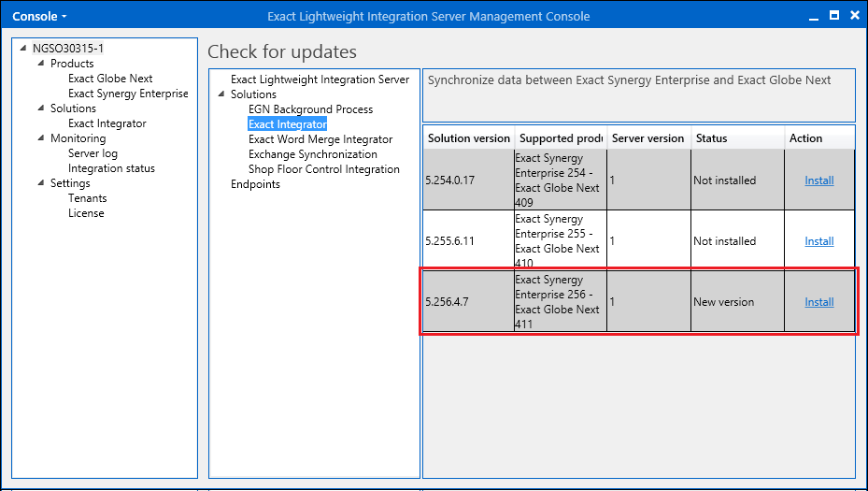The width and height of the screenshot is (868, 491).
Task: Install solution version 5.255.6.11
Action: 818,241
